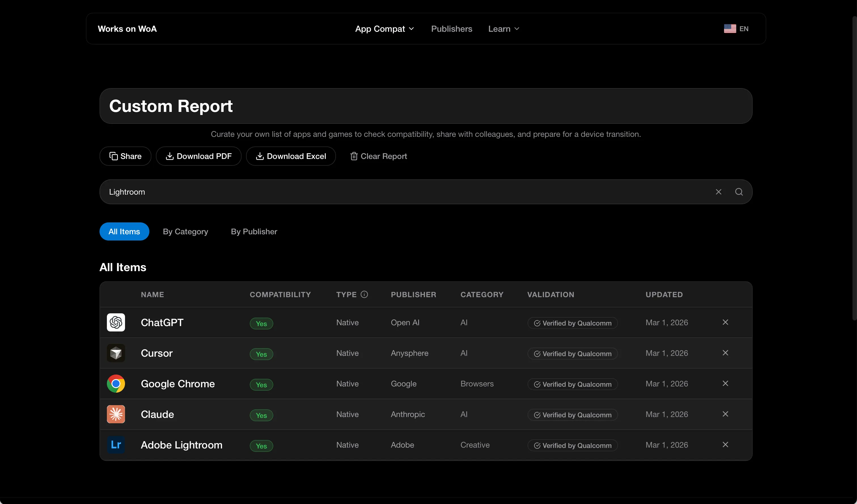Open the Google Chrome entry name
Viewport: 857px width, 504px height.
tap(178, 384)
